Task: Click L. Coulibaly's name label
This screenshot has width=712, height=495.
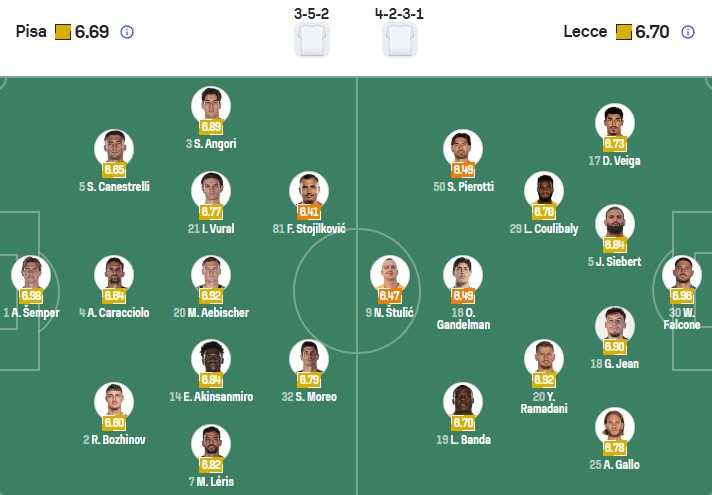Action: pos(544,229)
